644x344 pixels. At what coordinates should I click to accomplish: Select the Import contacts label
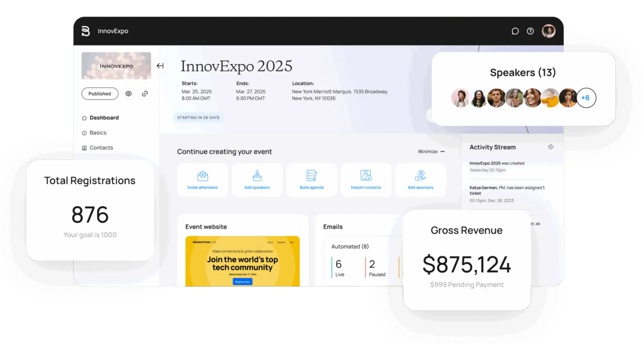pos(366,188)
